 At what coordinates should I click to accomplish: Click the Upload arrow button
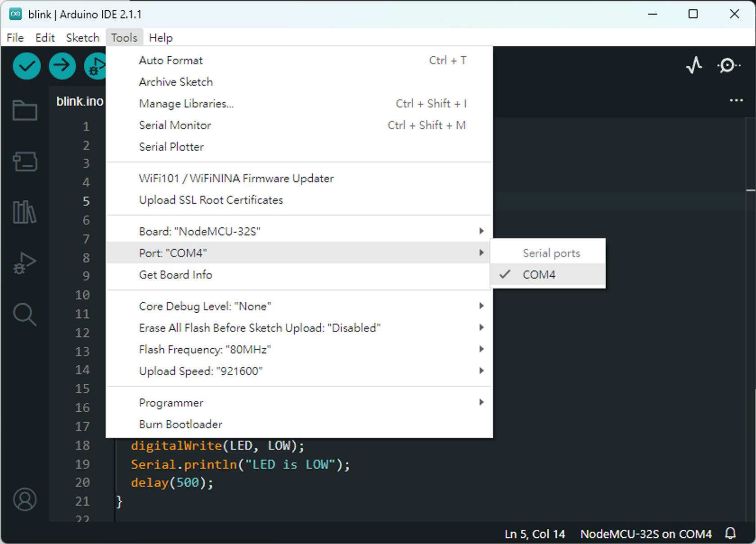[x=62, y=66]
